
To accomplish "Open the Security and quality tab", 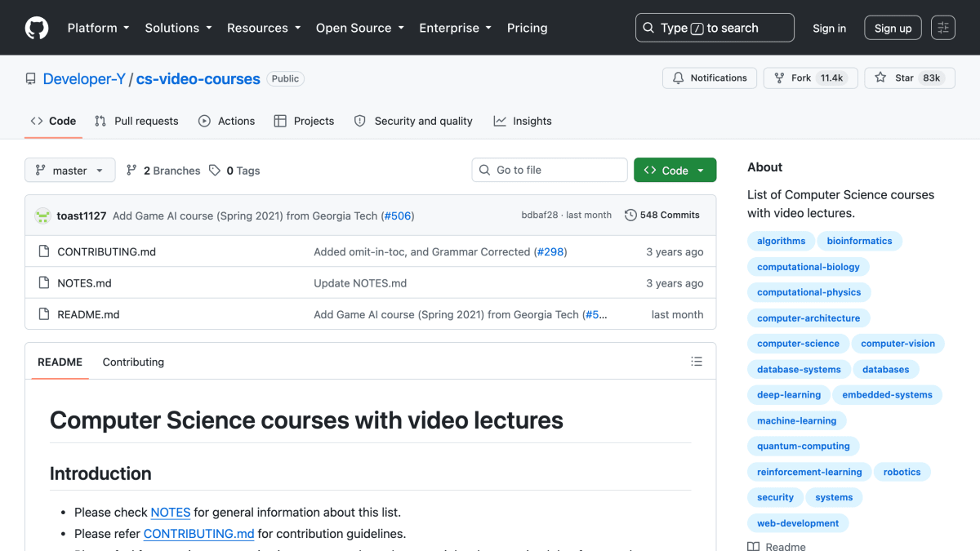I will (x=413, y=121).
